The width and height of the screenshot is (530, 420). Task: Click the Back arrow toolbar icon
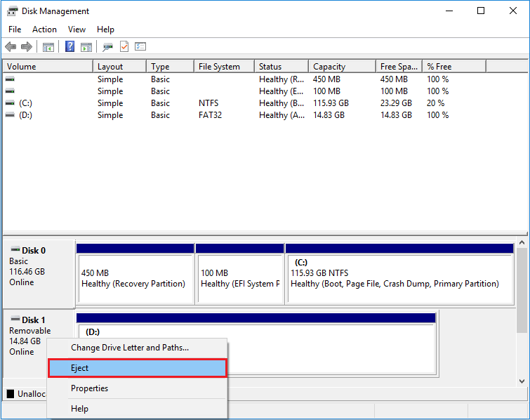coord(11,46)
